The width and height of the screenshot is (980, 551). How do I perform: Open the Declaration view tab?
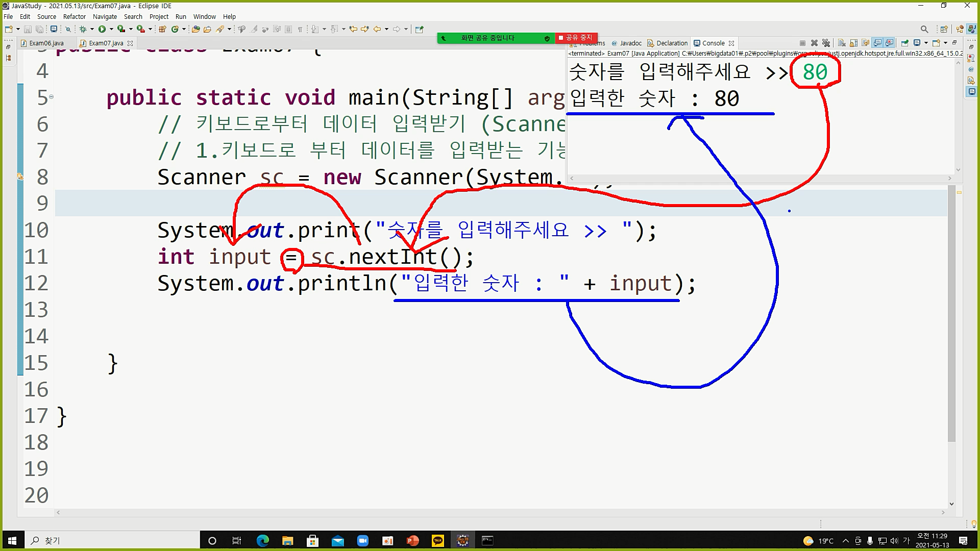[x=672, y=43]
